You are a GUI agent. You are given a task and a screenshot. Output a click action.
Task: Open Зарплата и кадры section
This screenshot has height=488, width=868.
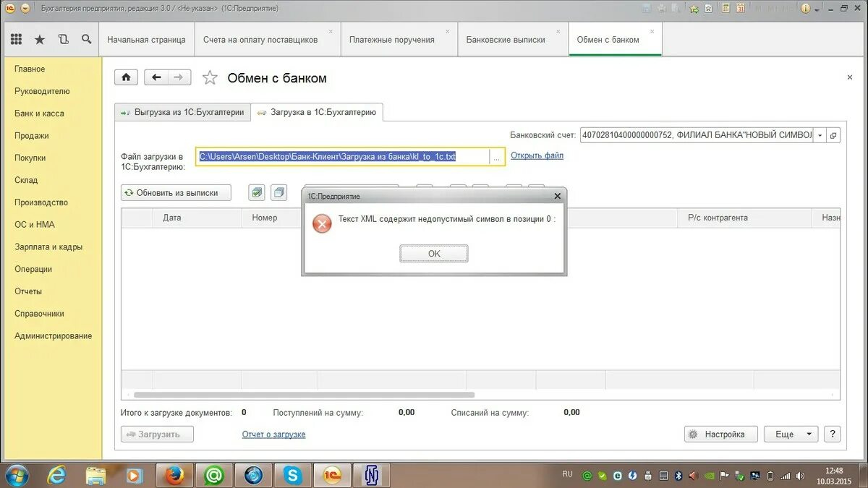pyautogui.click(x=48, y=247)
